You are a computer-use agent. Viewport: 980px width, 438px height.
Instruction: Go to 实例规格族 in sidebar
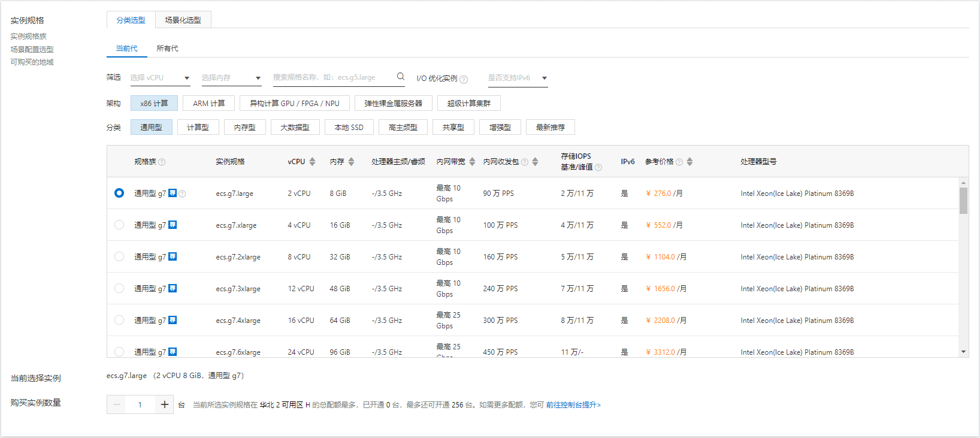pyautogui.click(x=28, y=37)
